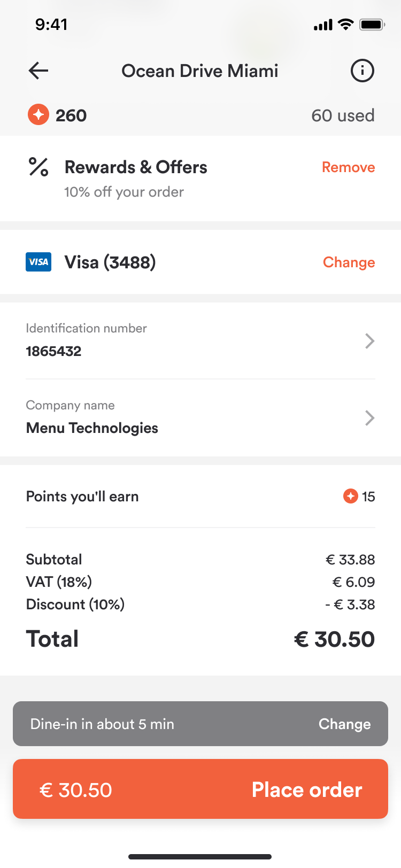Open the info icon beside Ocean Drive Miami

point(362,71)
